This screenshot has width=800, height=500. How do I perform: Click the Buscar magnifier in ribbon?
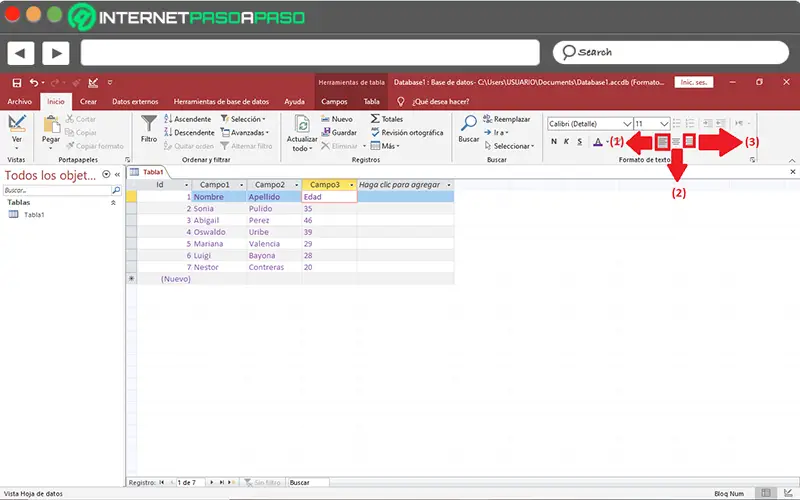click(468, 123)
